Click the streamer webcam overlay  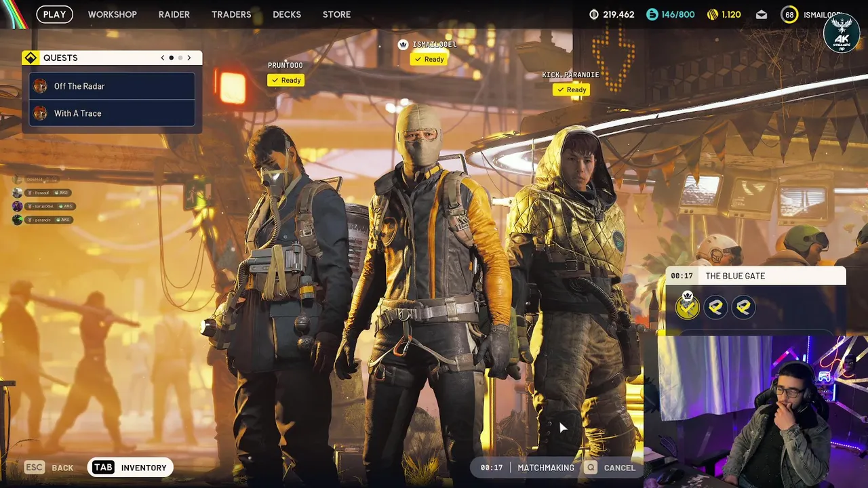[755, 411]
